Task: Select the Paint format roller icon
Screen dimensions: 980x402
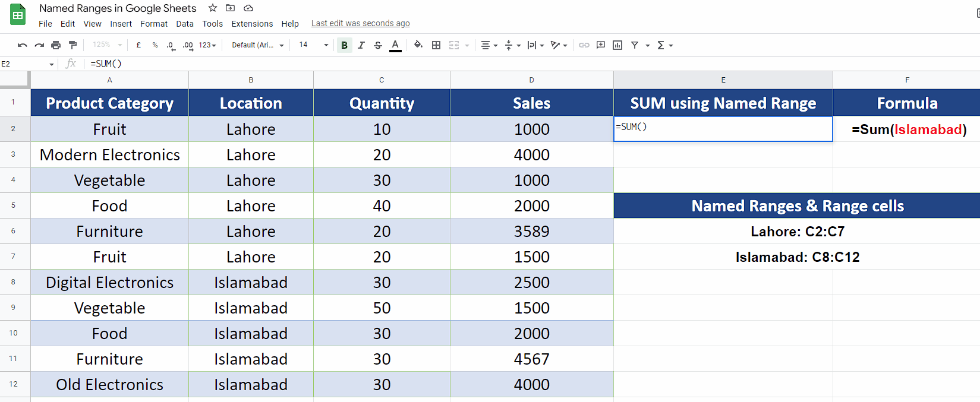Action: [73, 45]
